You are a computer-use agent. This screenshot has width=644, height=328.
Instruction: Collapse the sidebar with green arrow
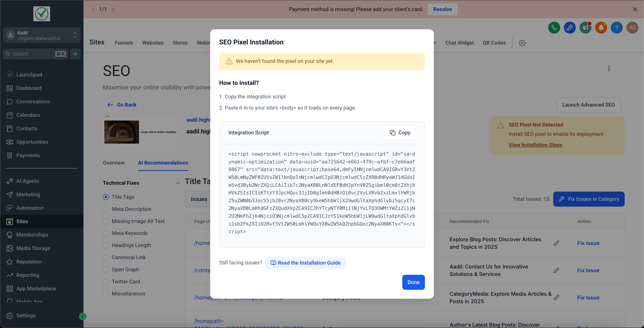coord(83,316)
